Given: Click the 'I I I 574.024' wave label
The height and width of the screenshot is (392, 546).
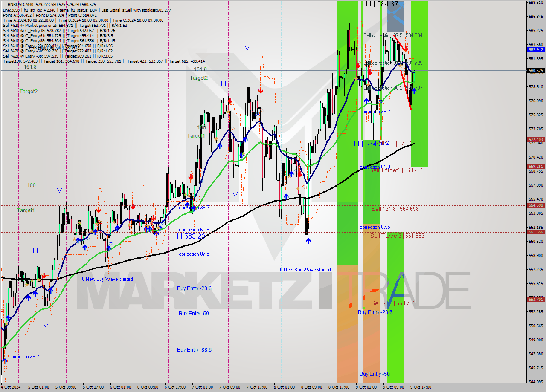Looking at the screenshot, I should coord(372,144).
